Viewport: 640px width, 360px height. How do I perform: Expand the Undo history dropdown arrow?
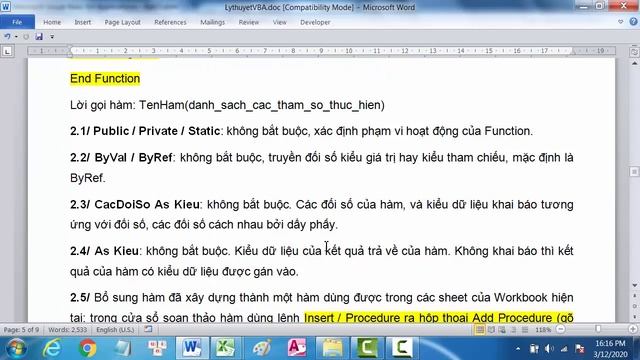coord(16,37)
